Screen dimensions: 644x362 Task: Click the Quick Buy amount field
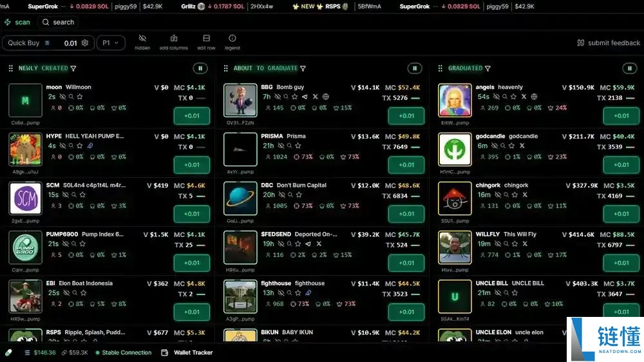[x=70, y=43]
